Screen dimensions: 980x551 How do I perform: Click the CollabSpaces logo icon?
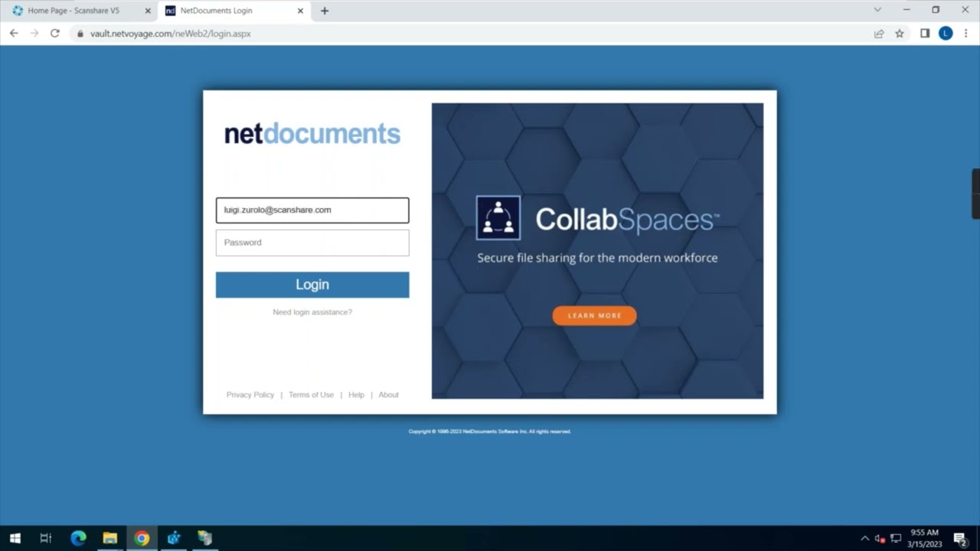(x=498, y=218)
